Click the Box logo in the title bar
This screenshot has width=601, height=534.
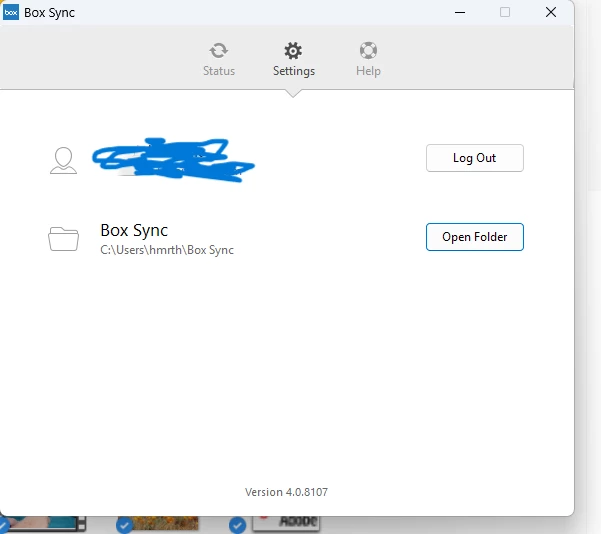coord(11,12)
